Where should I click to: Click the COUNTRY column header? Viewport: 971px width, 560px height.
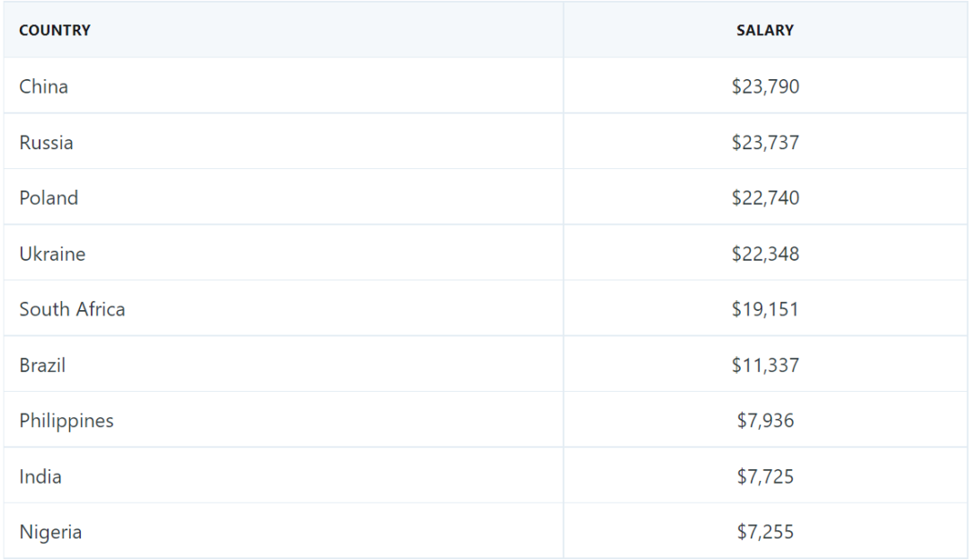coord(55,31)
